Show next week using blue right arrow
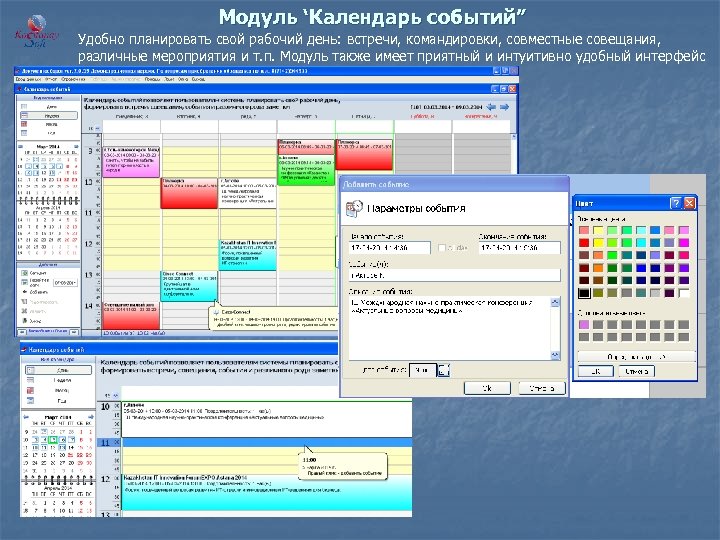This screenshot has width=720, height=540. 505,107
